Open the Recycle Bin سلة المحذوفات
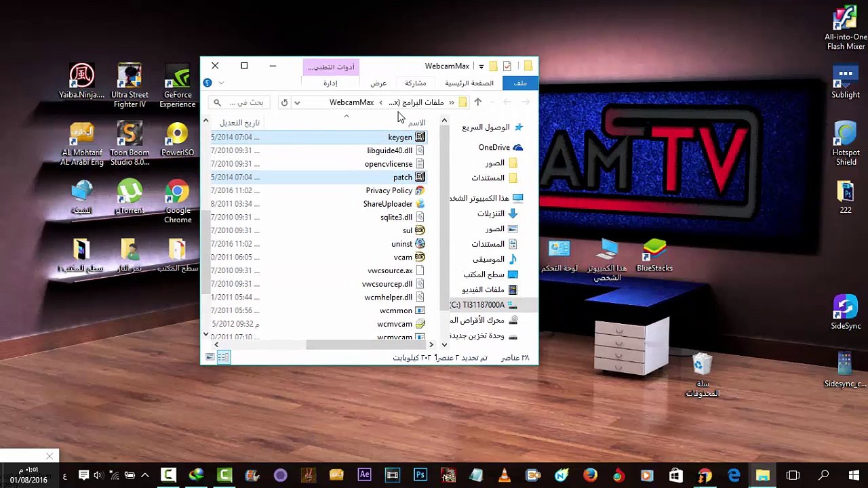 703,375
